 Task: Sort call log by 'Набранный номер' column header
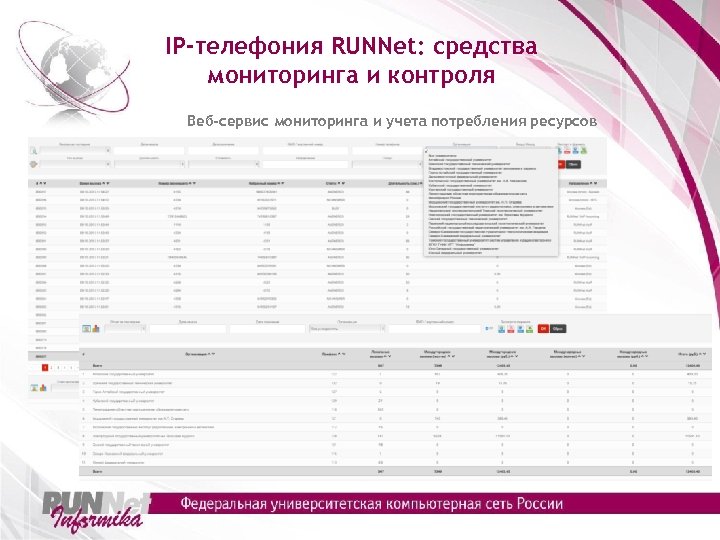click(266, 184)
